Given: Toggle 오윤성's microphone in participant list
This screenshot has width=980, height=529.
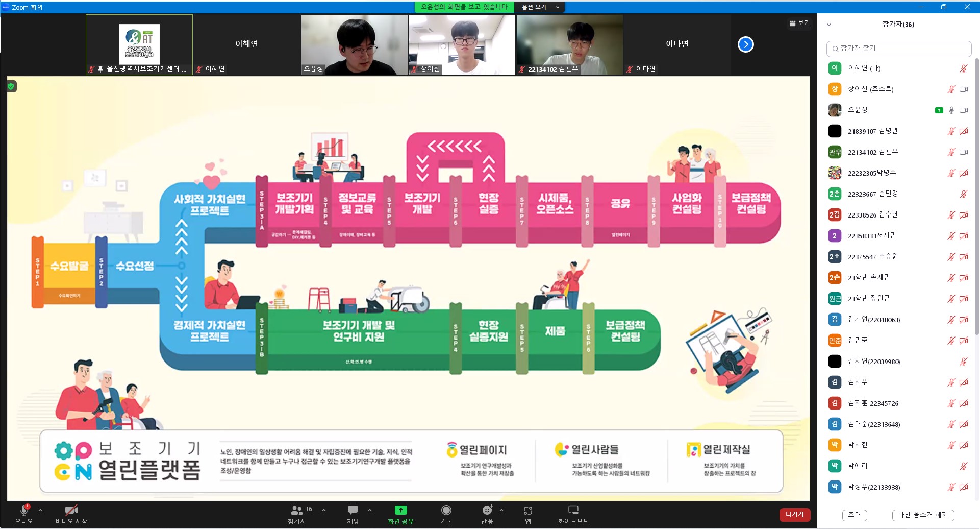Looking at the screenshot, I should coord(951,110).
